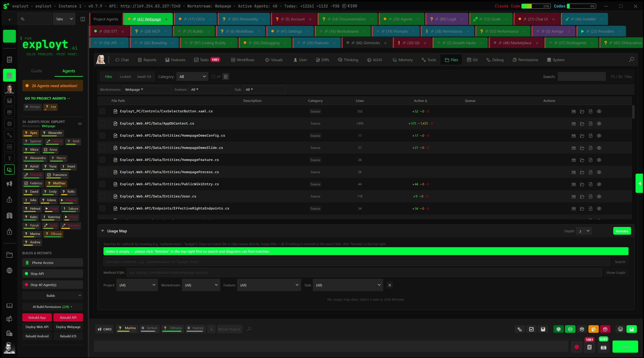This screenshot has width=644, height=358.
Task: Open folder icon for AppDbContext.cs row
Action: pos(582,123)
